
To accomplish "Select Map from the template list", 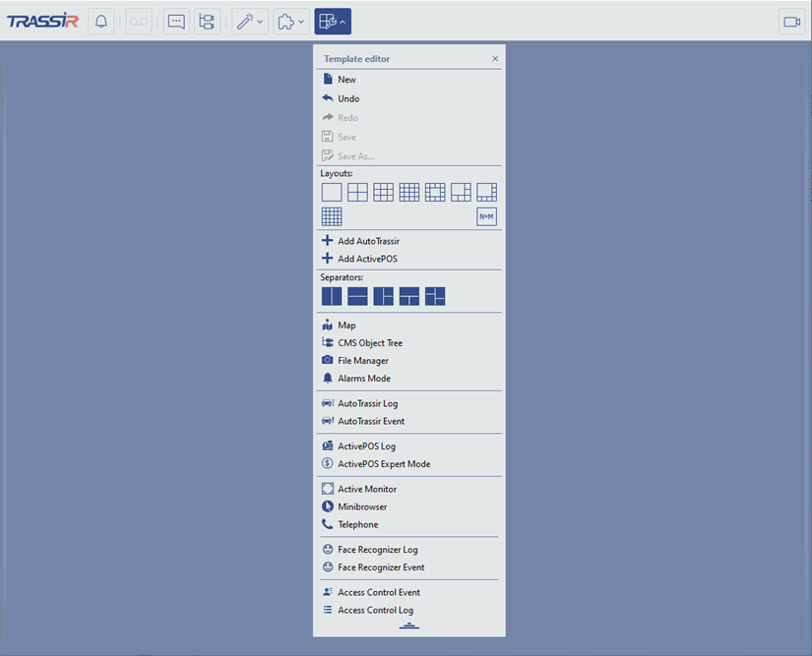I will coord(346,325).
